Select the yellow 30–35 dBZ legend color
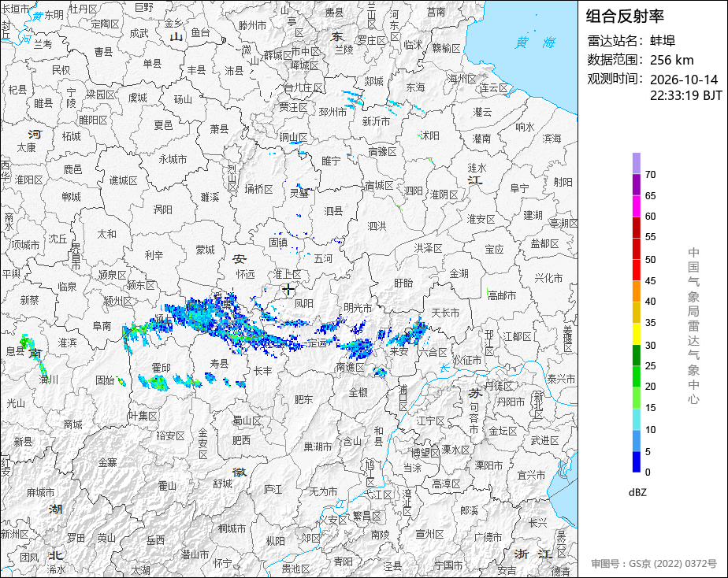The height and width of the screenshot is (578, 728). click(x=636, y=334)
